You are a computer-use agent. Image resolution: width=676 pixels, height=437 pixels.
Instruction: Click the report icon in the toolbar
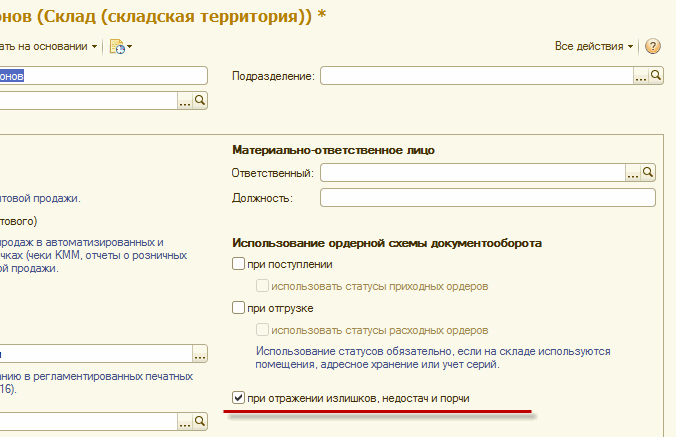coord(116,46)
